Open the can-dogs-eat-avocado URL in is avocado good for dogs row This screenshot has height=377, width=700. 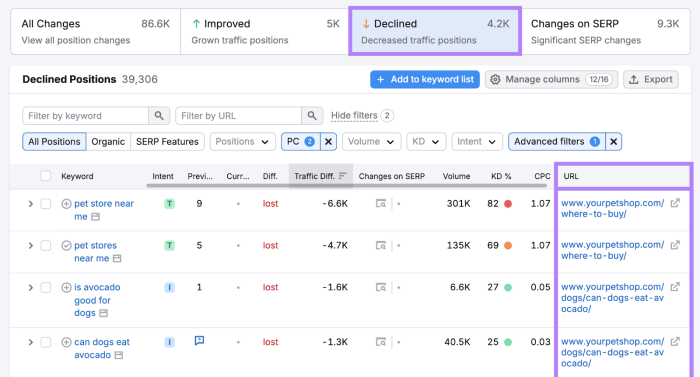tap(612, 298)
